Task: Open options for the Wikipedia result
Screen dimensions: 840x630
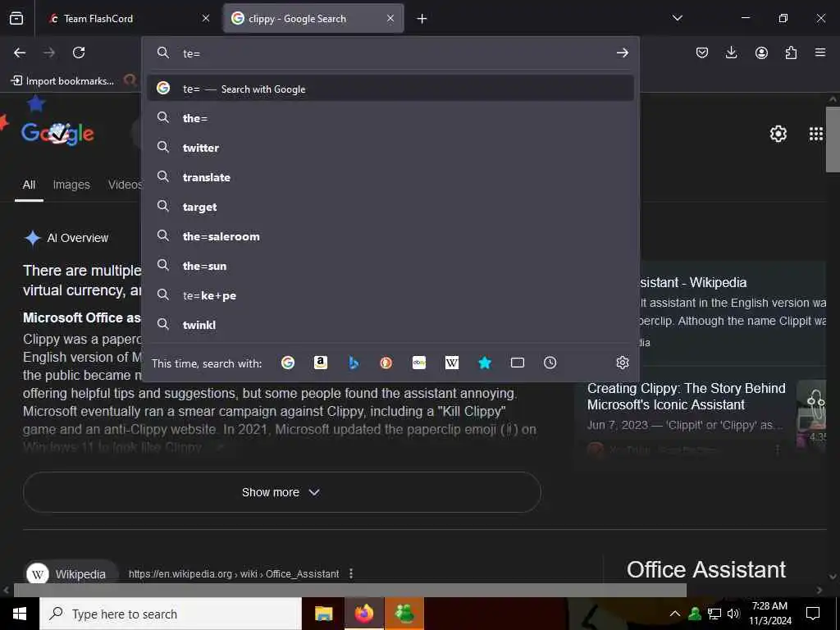Action: (x=351, y=573)
